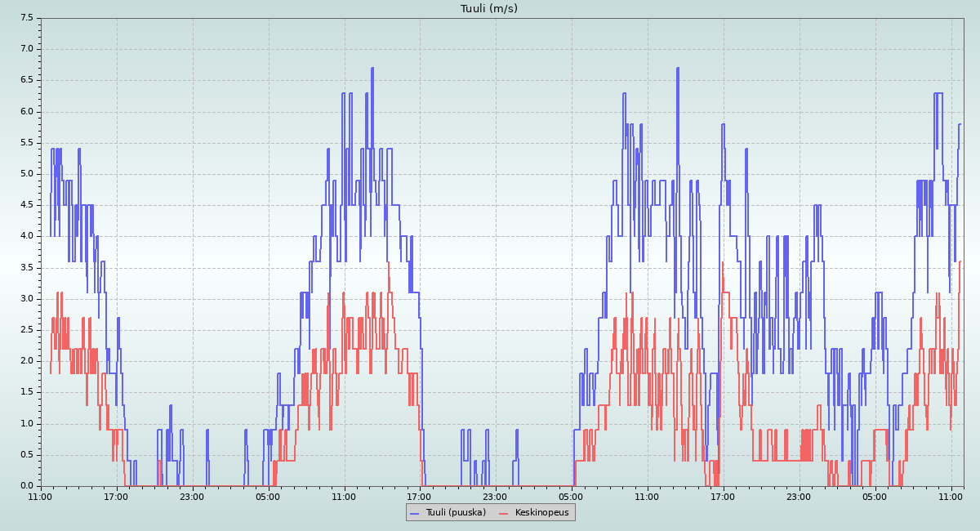Screen dimensions: 980x531
Task: Toggle the Keskinopeus legend entry
Action: tap(541, 512)
